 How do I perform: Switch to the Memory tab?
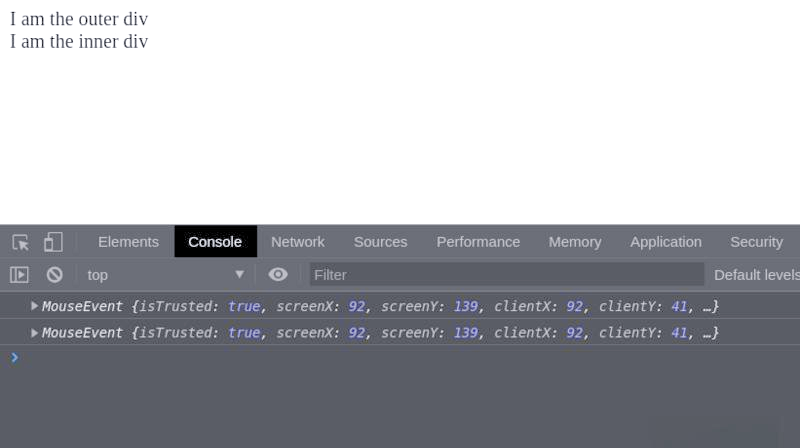(575, 242)
